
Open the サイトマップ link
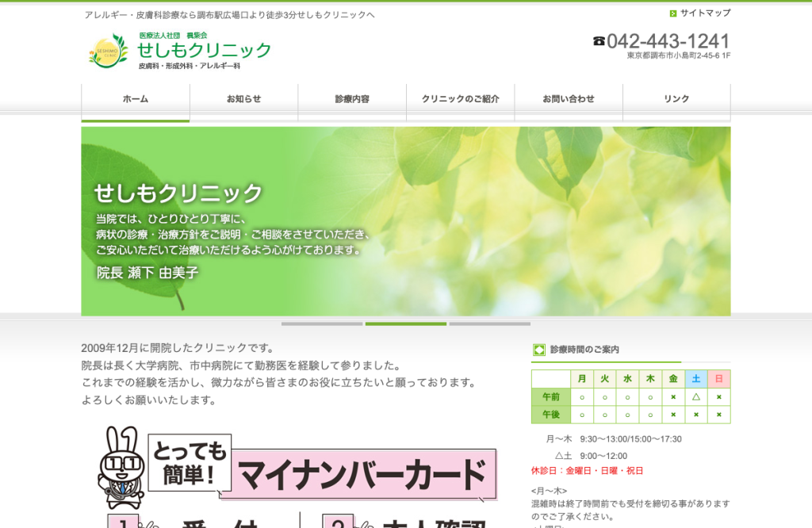coord(705,13)
